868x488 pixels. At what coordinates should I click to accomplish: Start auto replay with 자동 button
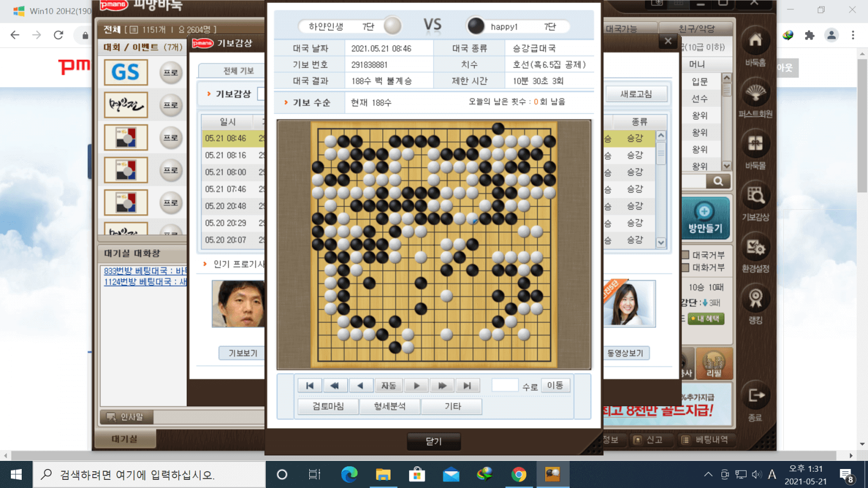[388, 386]
